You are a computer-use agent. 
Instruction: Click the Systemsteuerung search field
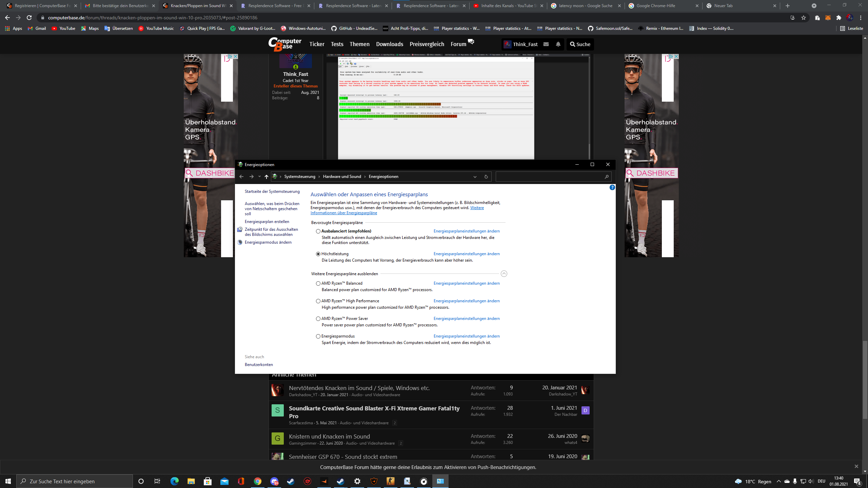pyautogui.click(x=549, y=177)
